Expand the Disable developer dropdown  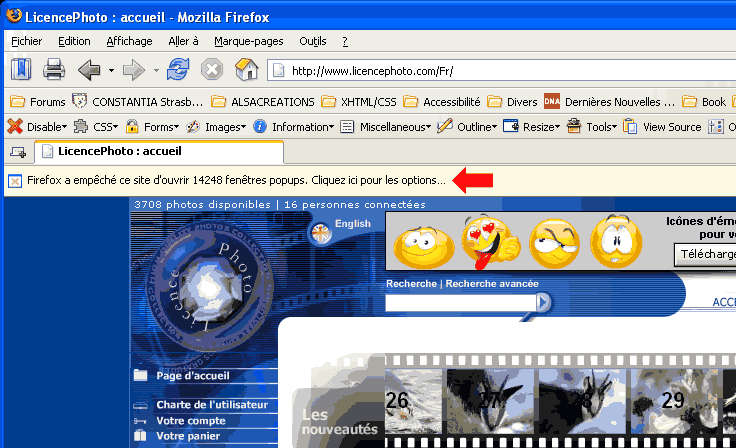[38, 127]
